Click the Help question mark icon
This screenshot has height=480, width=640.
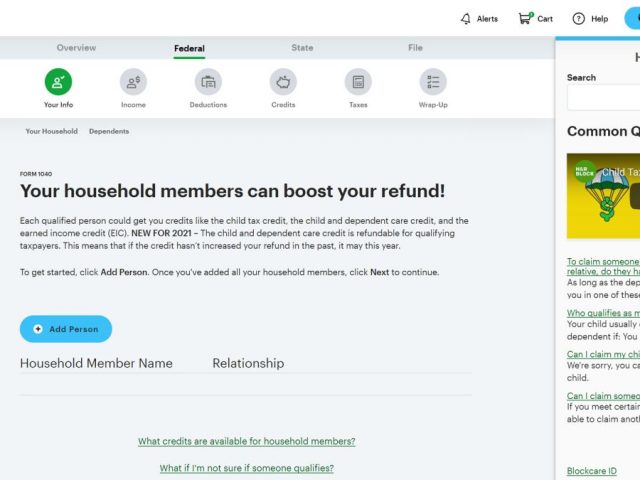pyautogui.click(x=579, y=19)
